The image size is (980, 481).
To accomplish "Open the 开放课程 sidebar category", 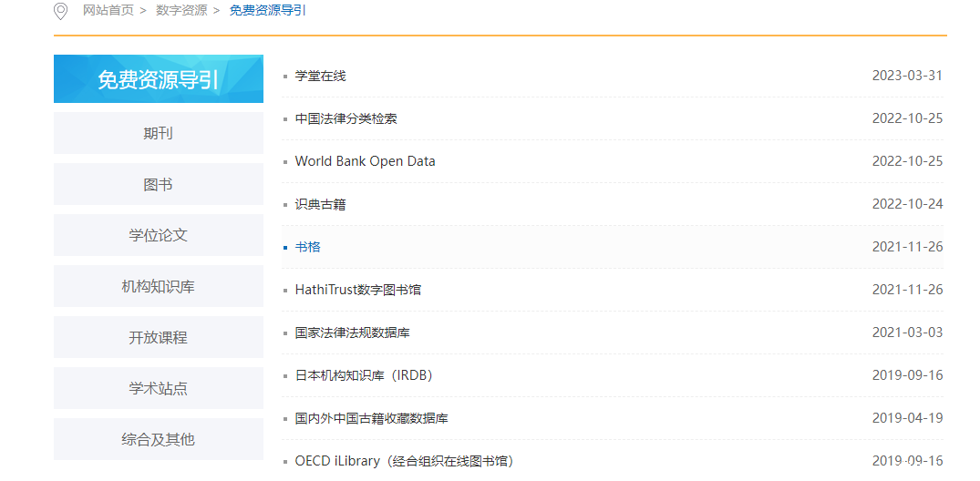I will pos(158,337).
